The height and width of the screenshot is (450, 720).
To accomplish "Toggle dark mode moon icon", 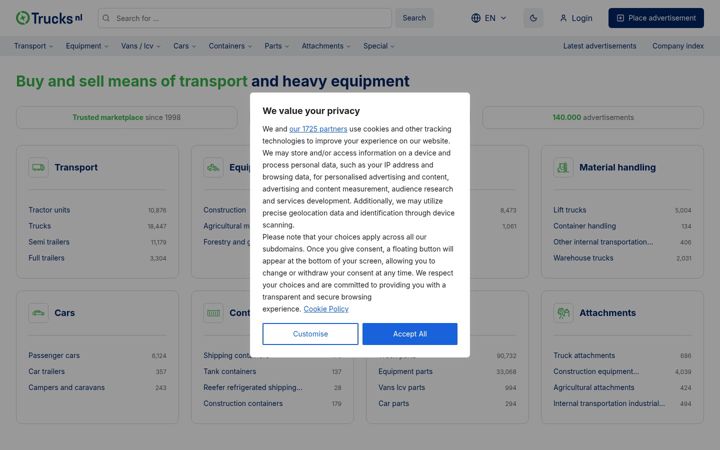I will point(533,18).
